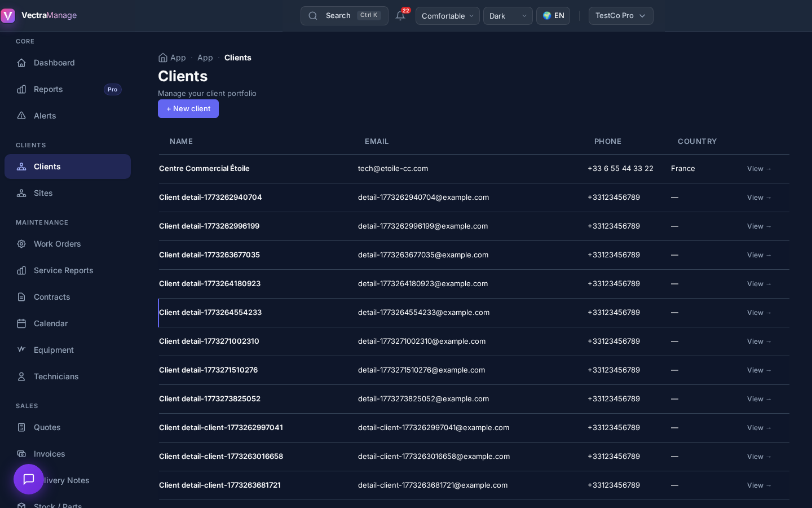Open the Reports menu item
This screenshot has width=812, height=508.
pos(68,89)
